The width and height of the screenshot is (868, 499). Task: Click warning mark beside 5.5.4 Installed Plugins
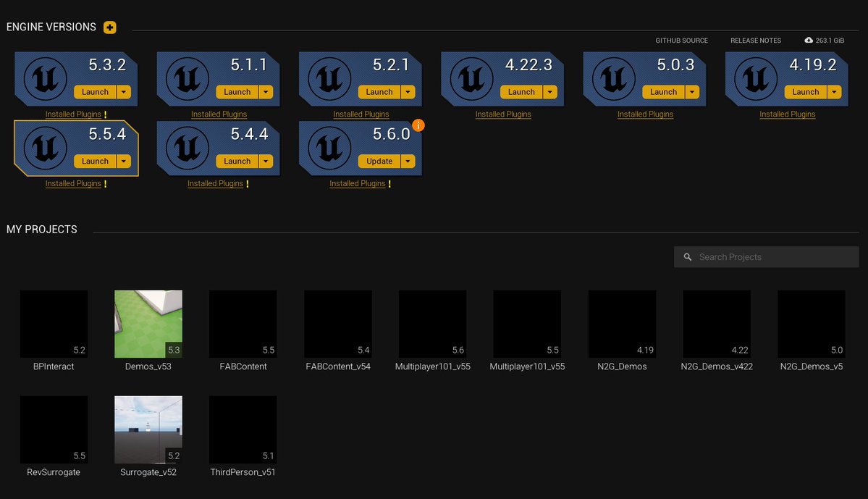click(105, 184)
